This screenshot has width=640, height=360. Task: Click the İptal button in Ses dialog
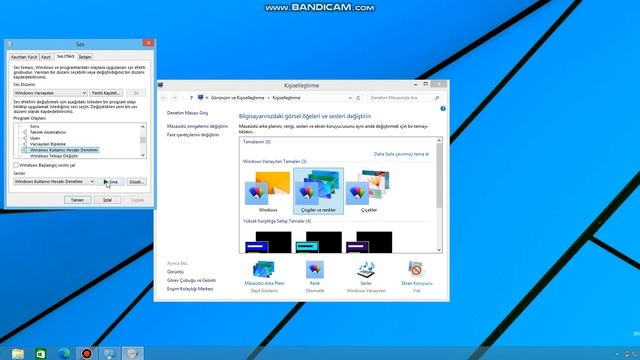click(107, 200)
